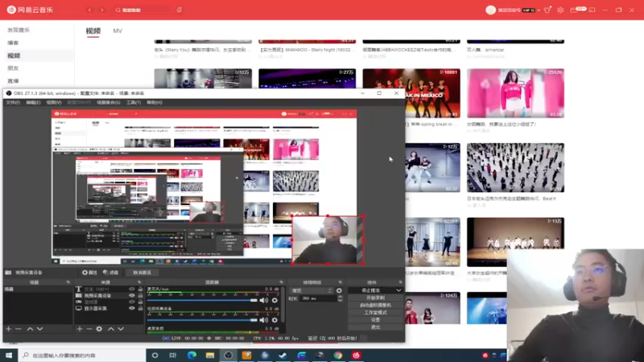Click Settings in OBS controls
This screenshot has height=362, width=644.
pyautogui.click(x=375, y=319)
